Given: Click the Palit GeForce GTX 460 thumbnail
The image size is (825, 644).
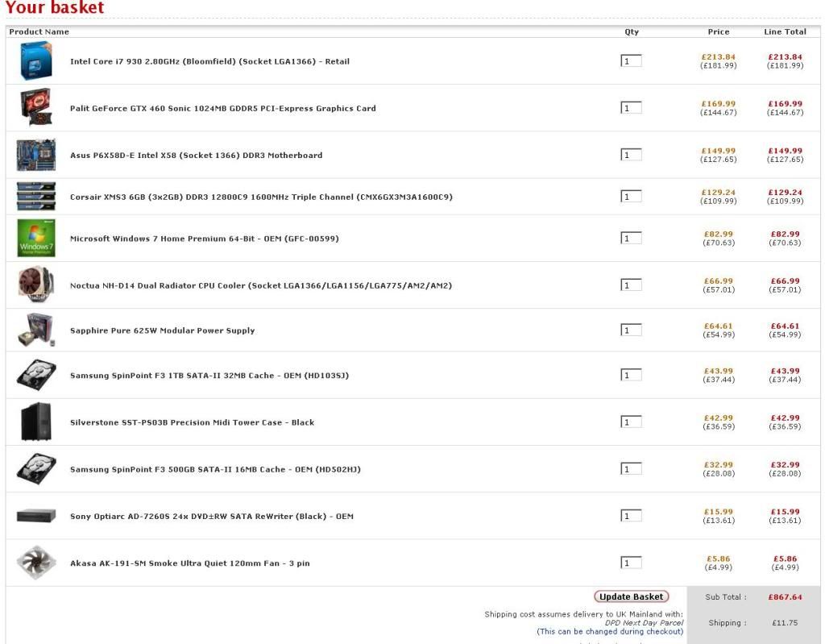Looking at the screenshot, I should point(35,108).
